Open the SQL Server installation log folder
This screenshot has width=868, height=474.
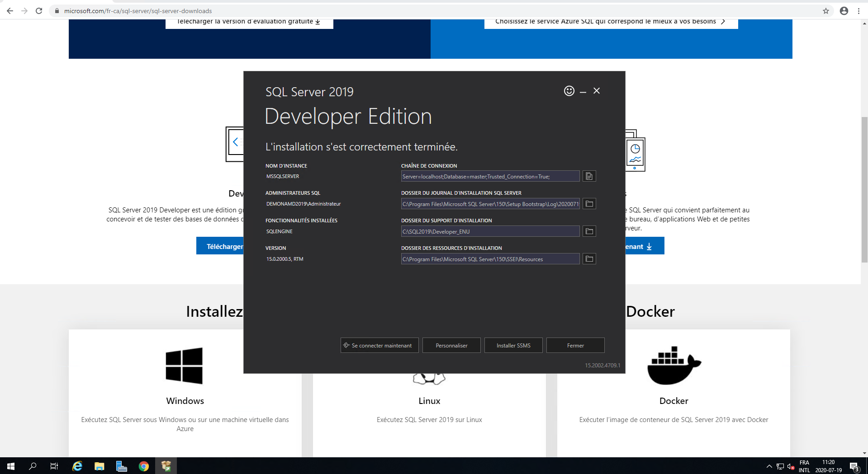[x=589, y=204]
